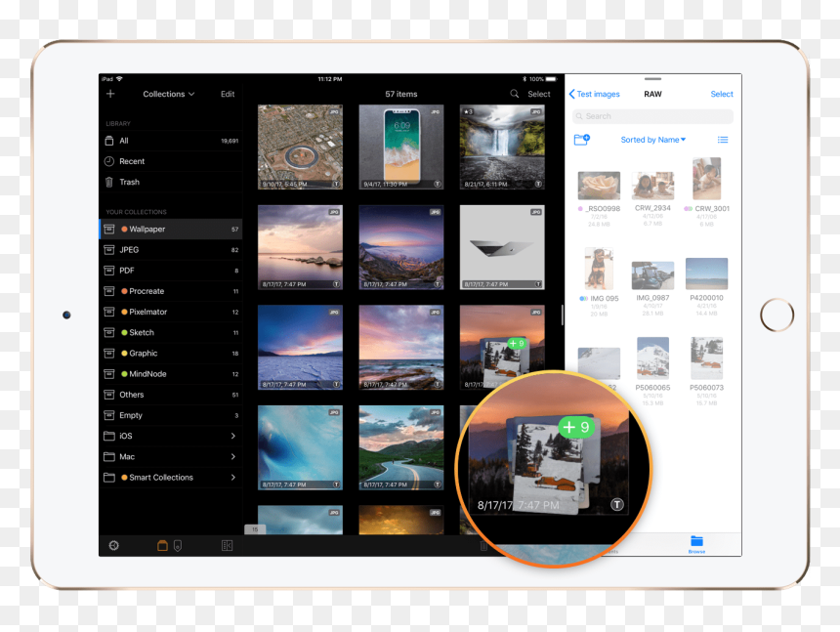This screenshot has width=840, height=632.
Task: Open the Procreate collection
Action: click(x=171, y=291)
